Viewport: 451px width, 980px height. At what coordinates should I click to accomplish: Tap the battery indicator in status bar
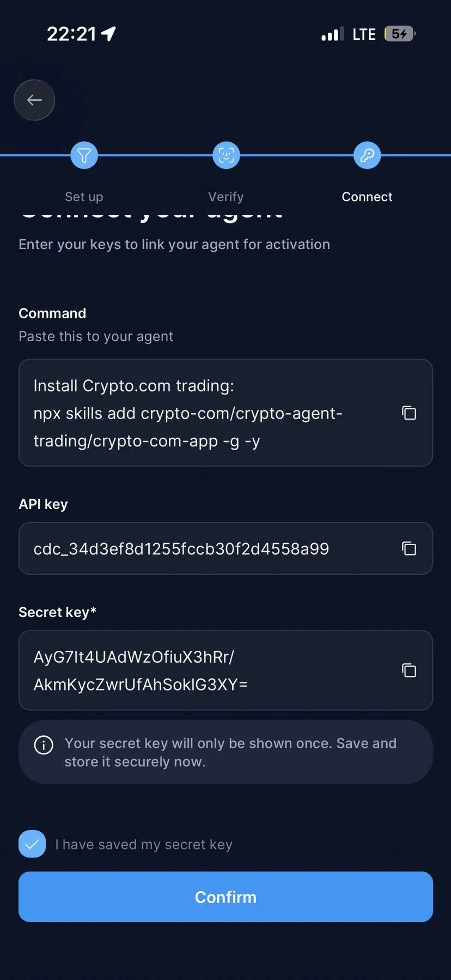pyautogui.click(x=400, y=34)
